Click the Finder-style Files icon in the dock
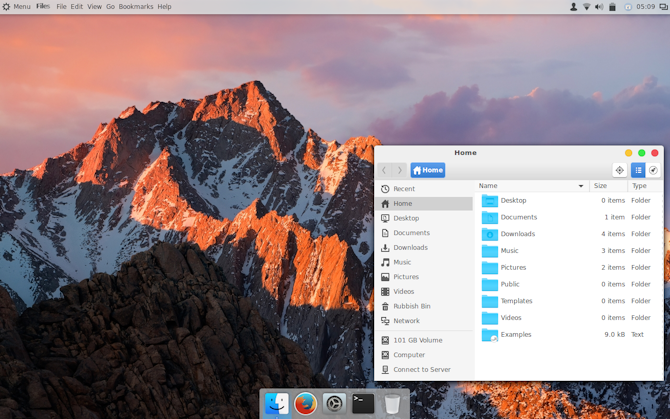Image resolution: width=670 pixels, height=419 pixels. [277, 403]
